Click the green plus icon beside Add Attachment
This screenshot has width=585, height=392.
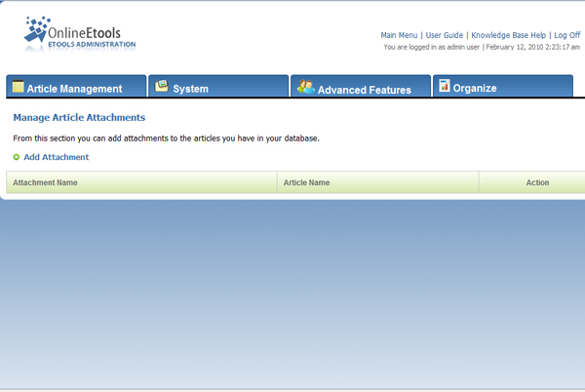coord(17,157)
